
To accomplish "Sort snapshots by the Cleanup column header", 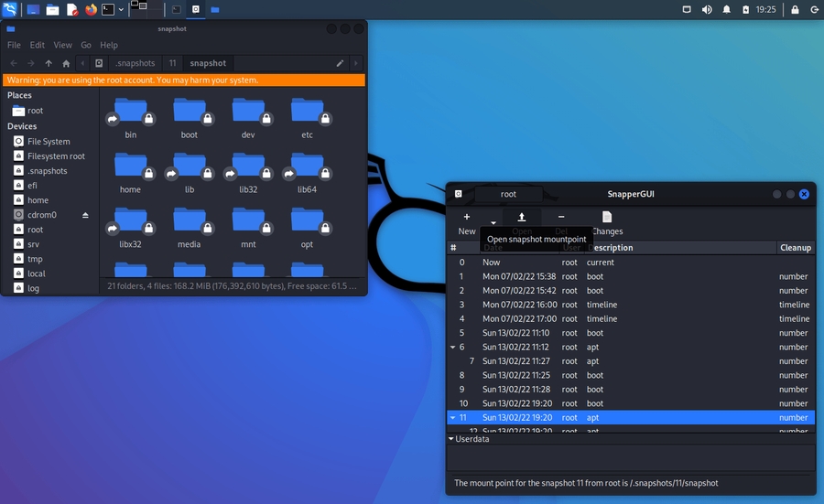I will coord(795,248).
